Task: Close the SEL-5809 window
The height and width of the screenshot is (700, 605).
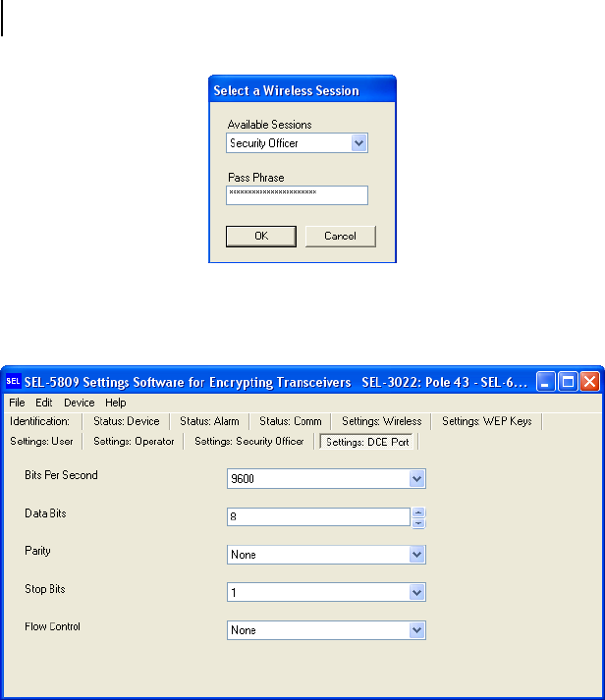Action: (590, 382)
